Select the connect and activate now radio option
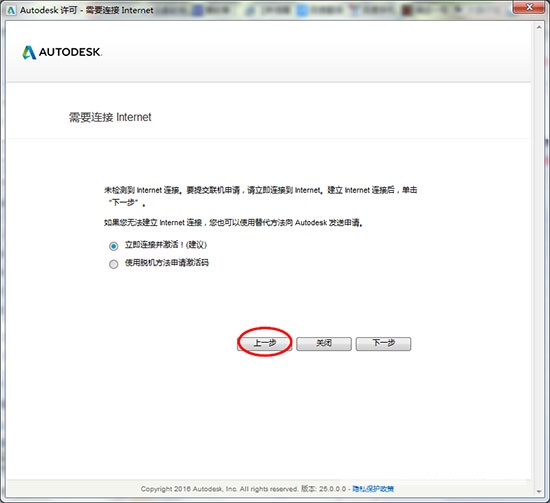The image size is (550, 503). 113,246
